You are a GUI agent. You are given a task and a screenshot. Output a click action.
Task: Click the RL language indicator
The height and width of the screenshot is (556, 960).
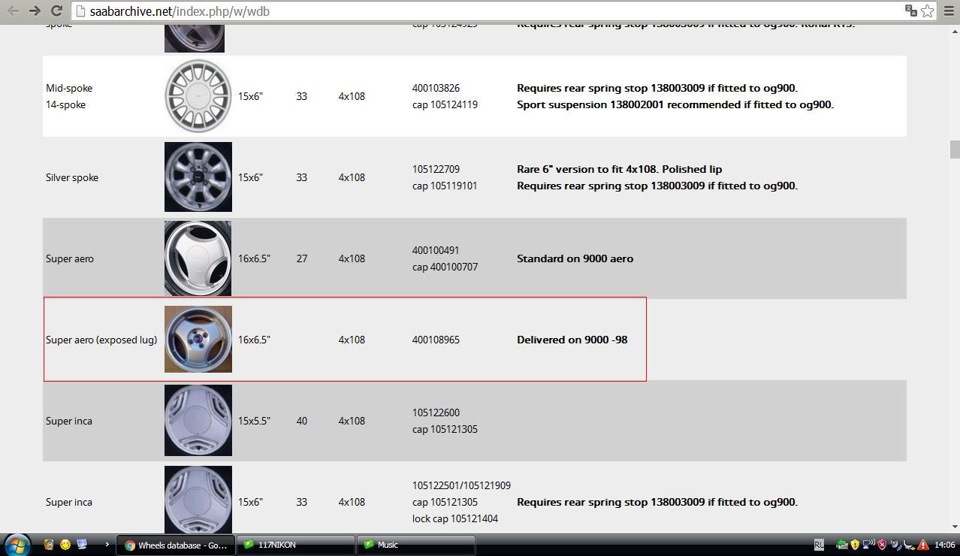819,545
